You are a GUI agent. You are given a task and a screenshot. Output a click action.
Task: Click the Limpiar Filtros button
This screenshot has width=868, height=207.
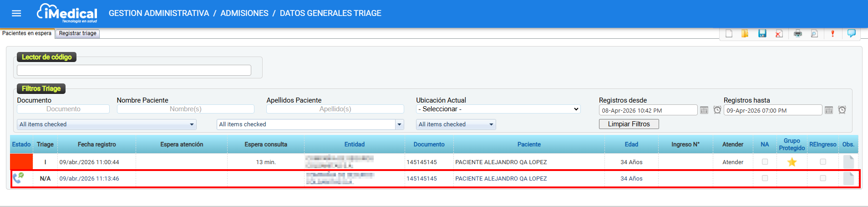(x=629, y=124)
